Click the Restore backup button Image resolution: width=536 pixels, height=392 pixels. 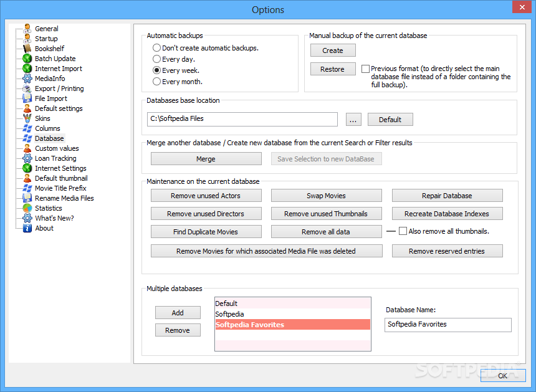(333, 69)
